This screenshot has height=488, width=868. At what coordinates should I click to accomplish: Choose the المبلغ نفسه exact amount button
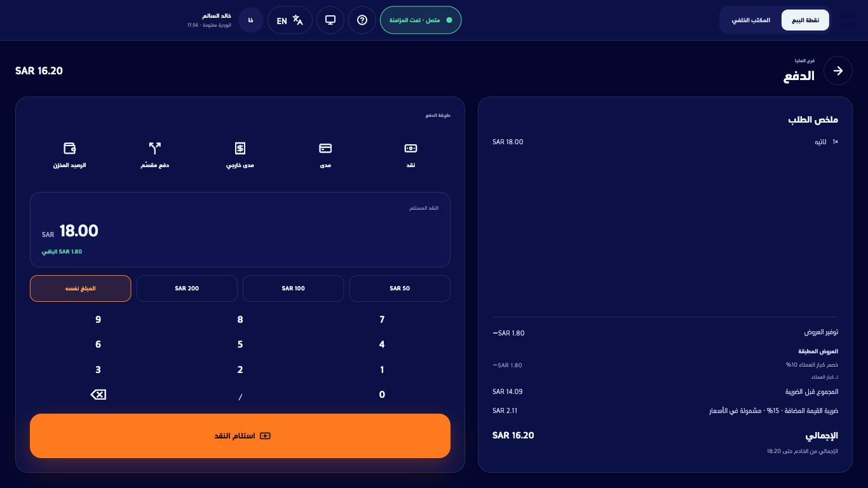click(x=81, y=288)
